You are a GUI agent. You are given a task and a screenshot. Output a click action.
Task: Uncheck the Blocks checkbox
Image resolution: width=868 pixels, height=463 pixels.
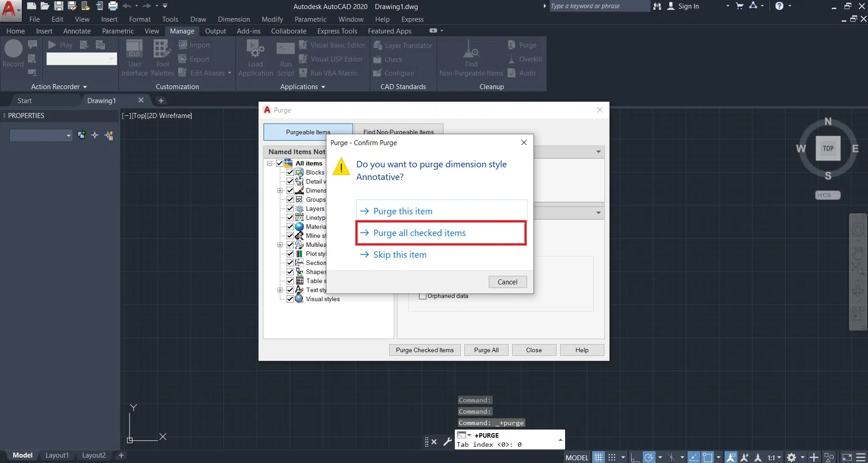[290, 172]
